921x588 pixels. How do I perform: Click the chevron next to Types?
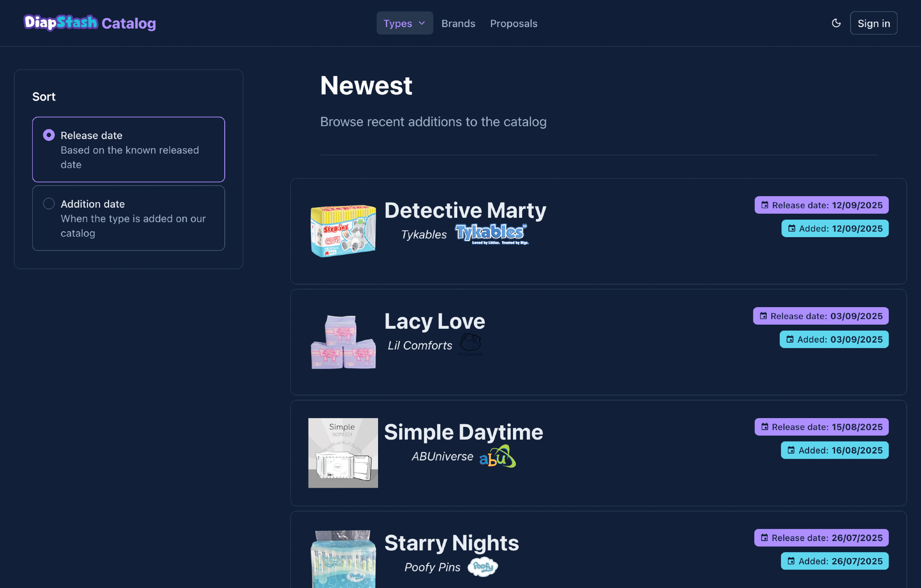pos(422,23)
